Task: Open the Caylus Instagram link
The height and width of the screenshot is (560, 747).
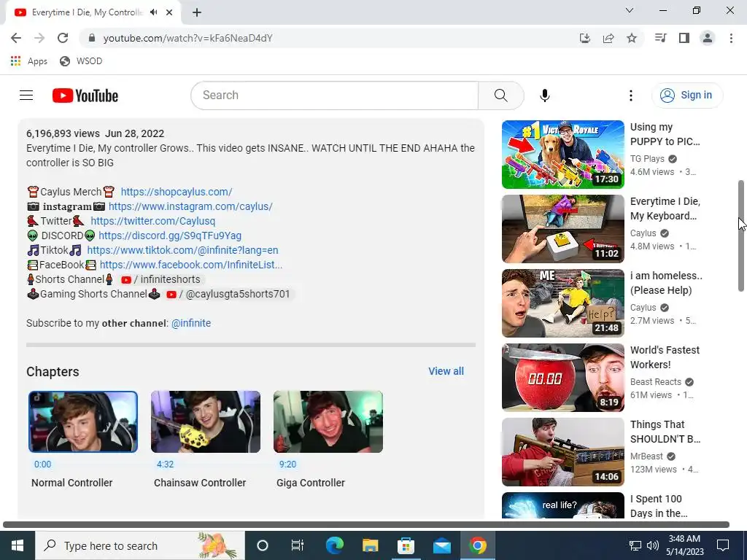Action: click(190, 206)
